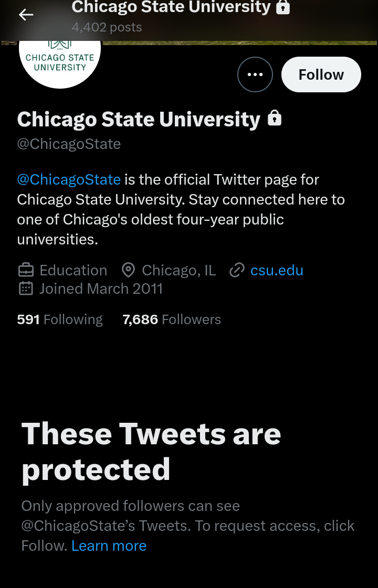Open the Chicago State University profile picture
The height and width of the screenshot is (588, 378).
point(60,60)
